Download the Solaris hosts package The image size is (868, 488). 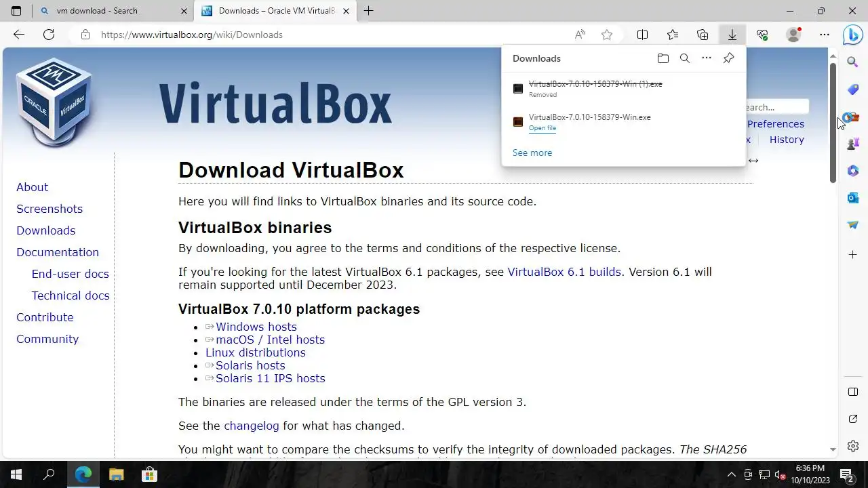250,365
